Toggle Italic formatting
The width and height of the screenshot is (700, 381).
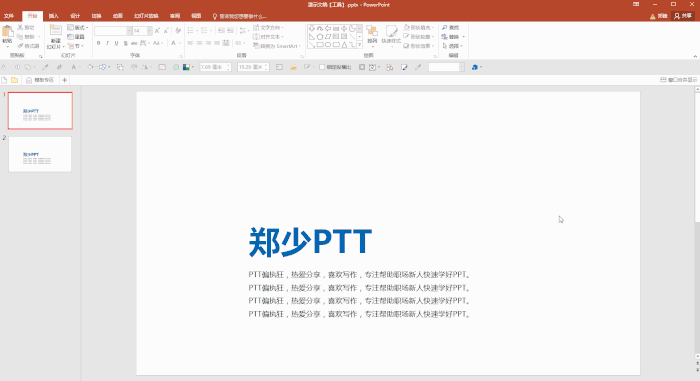[x=108, y=43]
